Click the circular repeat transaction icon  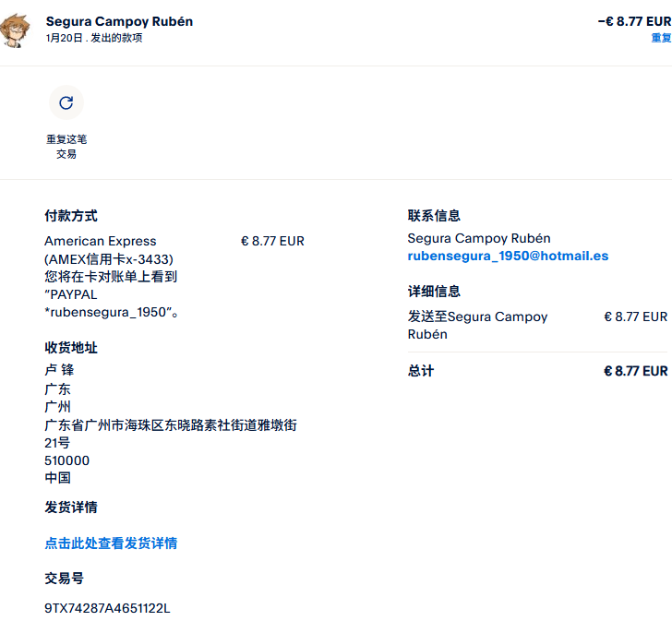pos(66,102)
